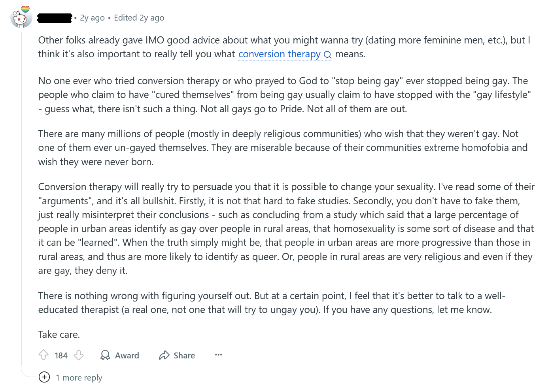This screenshot has height=392, width=550.
Task: Open the three-dots more options menu
Action: click(x=218, y=355)
